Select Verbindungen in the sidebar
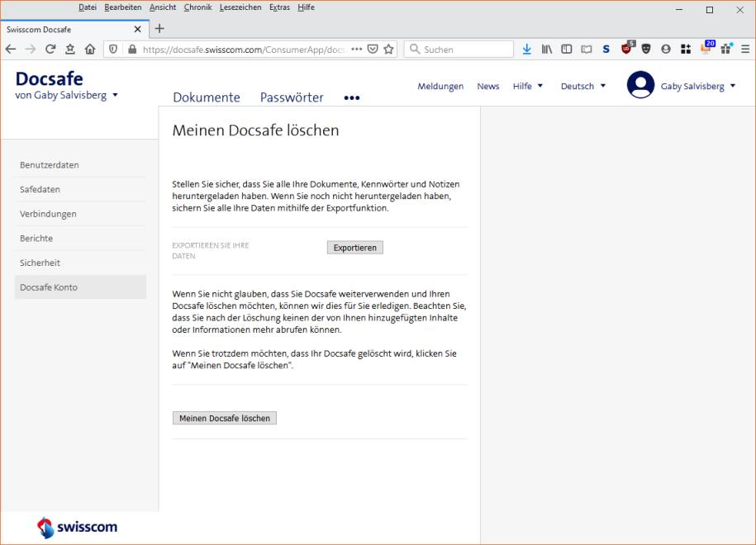 (80, 214)
